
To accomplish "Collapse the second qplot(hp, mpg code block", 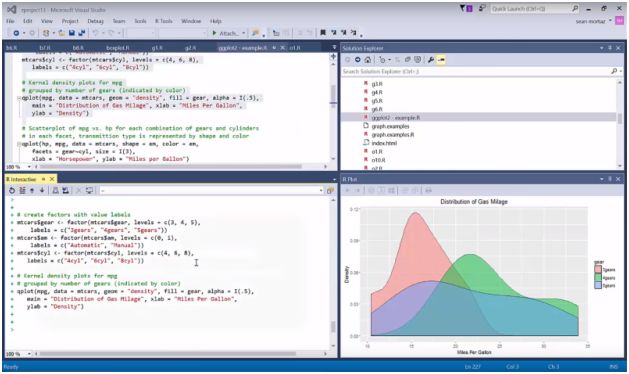I will (x=19, y=144).
